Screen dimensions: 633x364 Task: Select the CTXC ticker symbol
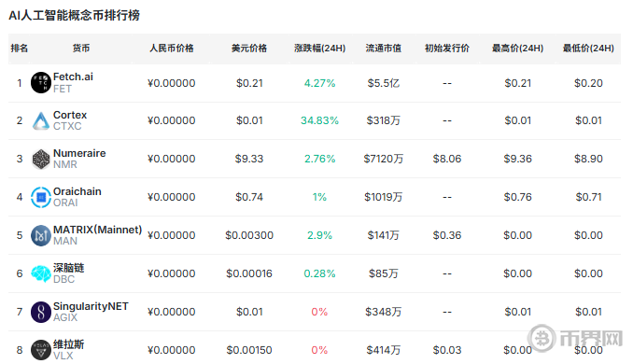coord(67,126)
